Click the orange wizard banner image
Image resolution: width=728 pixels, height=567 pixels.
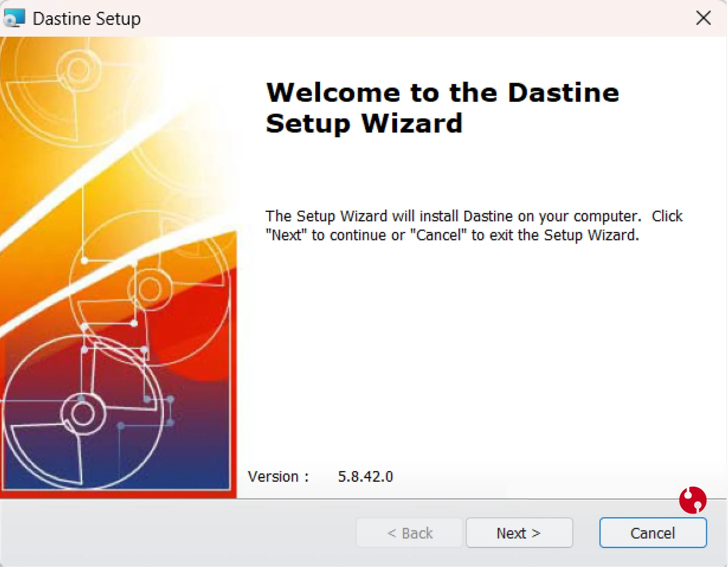tap(118, 267)
